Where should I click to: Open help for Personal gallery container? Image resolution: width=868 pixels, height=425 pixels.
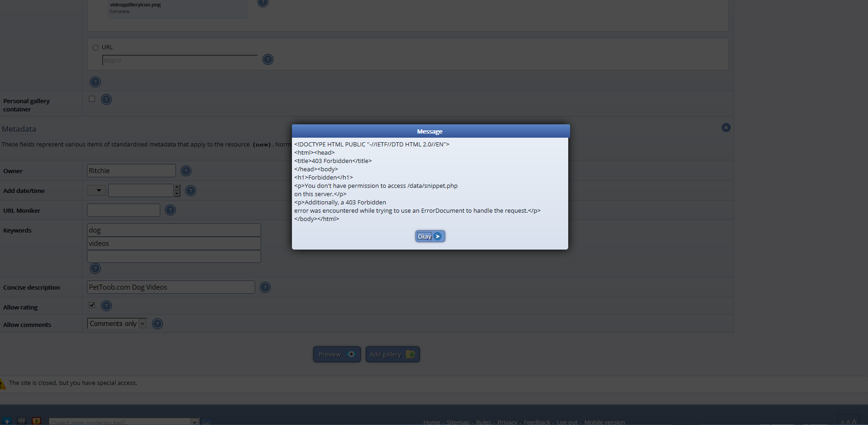[106, 99]
